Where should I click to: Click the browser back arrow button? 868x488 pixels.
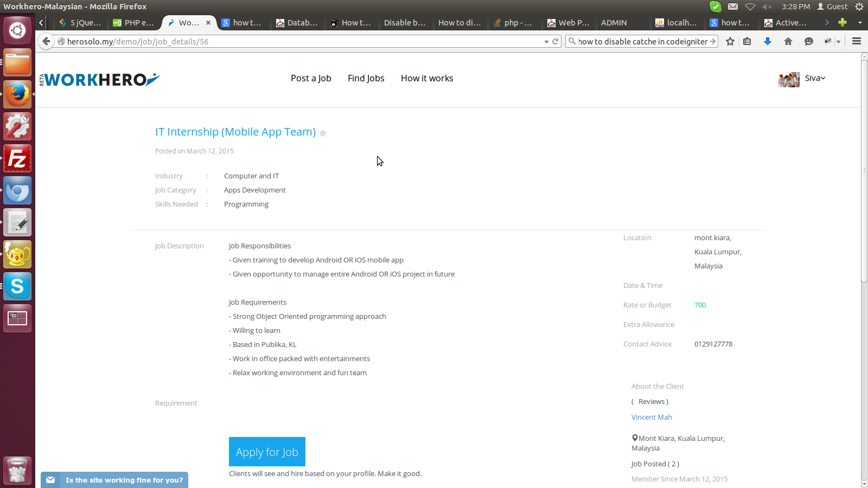tap(47, 41)
